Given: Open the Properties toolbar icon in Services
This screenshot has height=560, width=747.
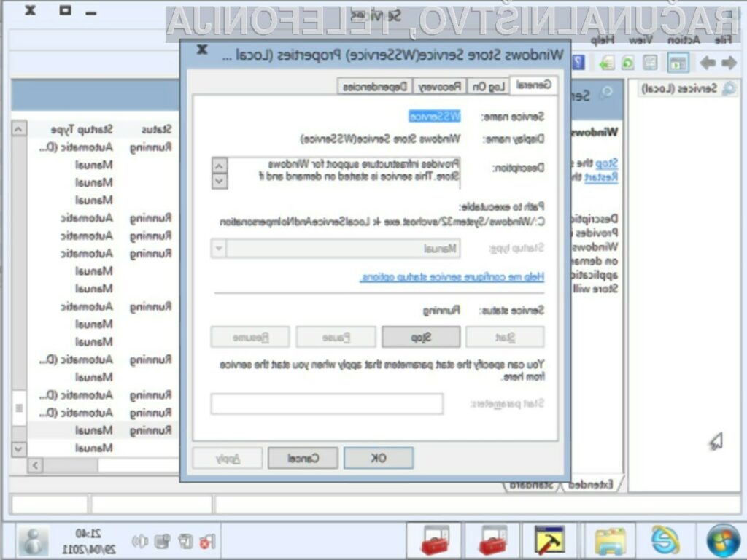Looking at the screenshot, I should coord(650,63).
